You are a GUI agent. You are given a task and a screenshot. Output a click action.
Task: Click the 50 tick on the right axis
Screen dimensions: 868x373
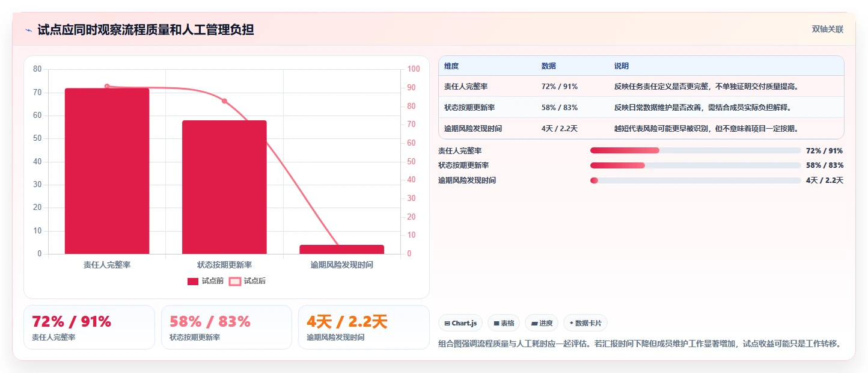point(411,162)
